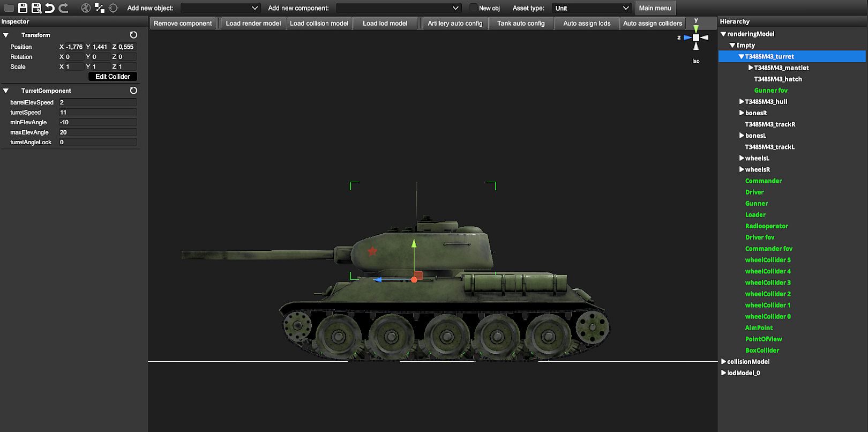Click Tank auto config button
The image size is (868, 432).
pos(521,23)
